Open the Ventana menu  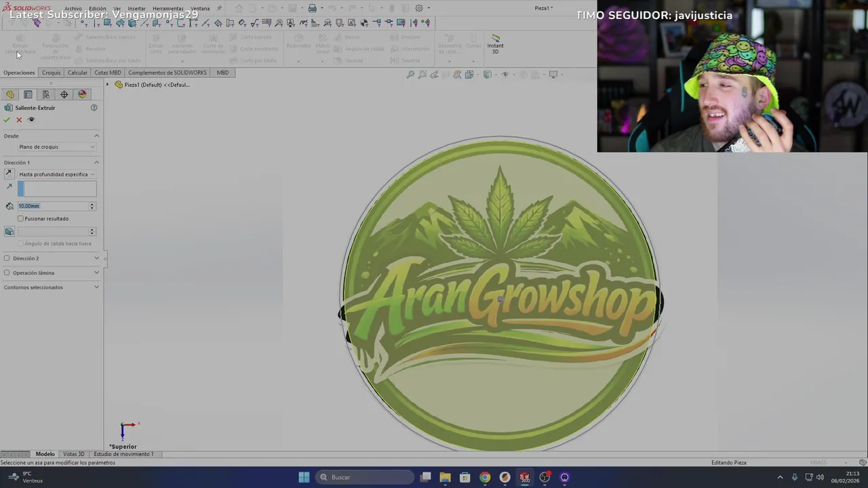200,9
